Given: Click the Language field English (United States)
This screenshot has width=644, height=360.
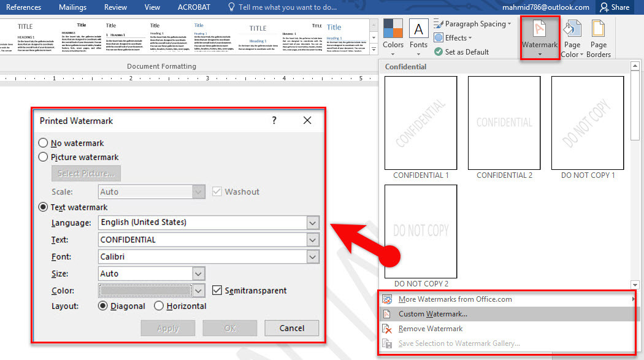Looking at the screenshot, I should point(202,223).
